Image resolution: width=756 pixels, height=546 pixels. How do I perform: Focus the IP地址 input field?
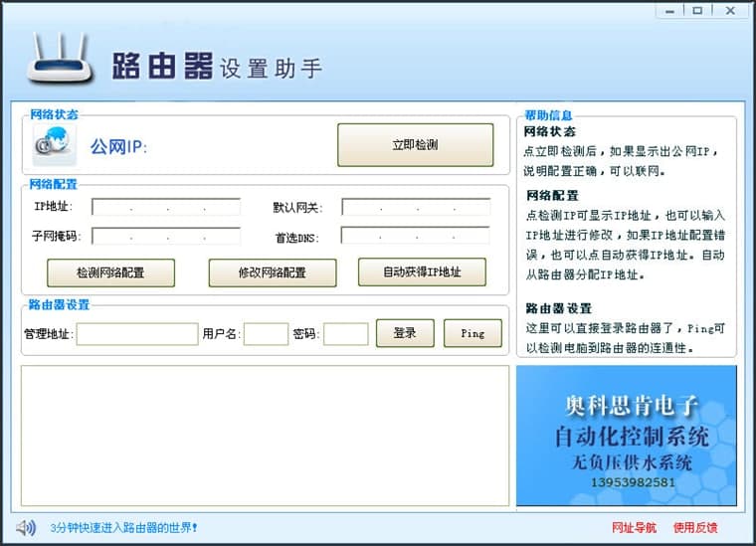point(166,207)
